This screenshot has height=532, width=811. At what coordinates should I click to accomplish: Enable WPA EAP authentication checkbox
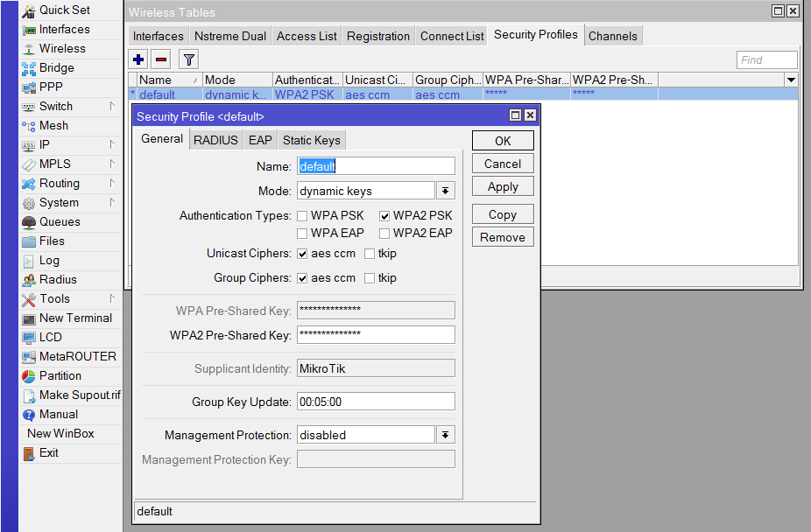(x=302, y=234)
